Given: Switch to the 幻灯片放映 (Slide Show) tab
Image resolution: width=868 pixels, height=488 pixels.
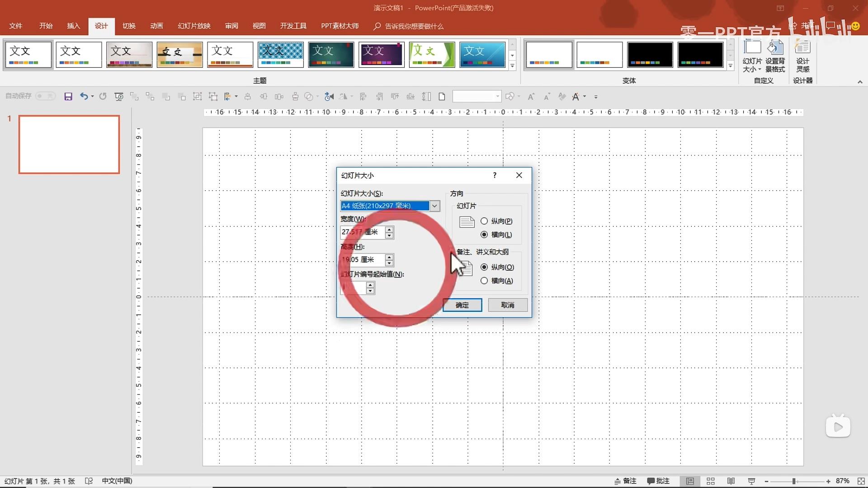Looking at the screenshot, I should click(194, 26).
